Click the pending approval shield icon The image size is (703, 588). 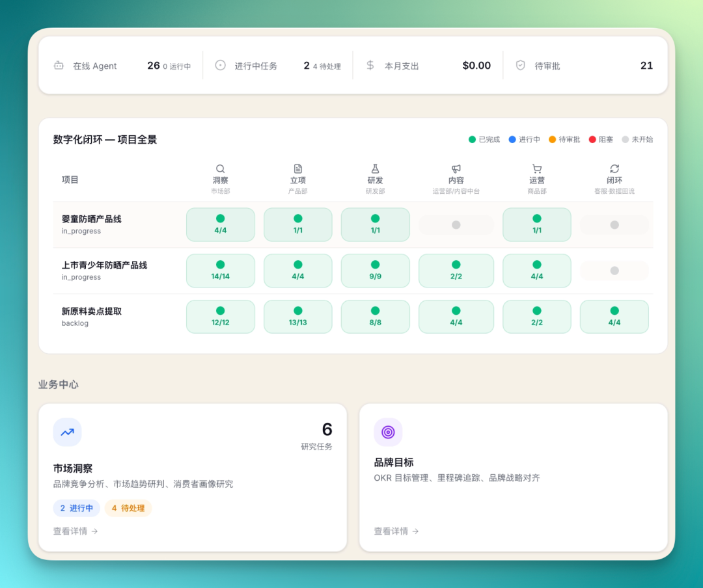click(x=520, y=66)
